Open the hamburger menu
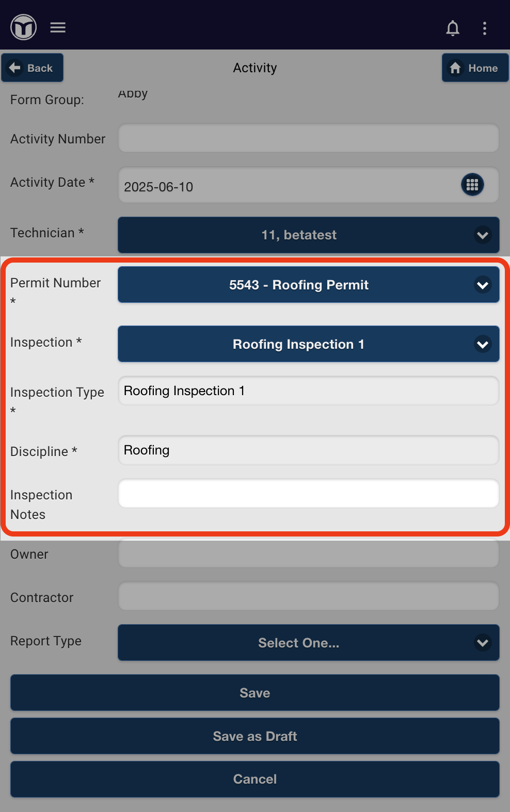The height and width of the screenshot is (812, 510). point(58,27)
